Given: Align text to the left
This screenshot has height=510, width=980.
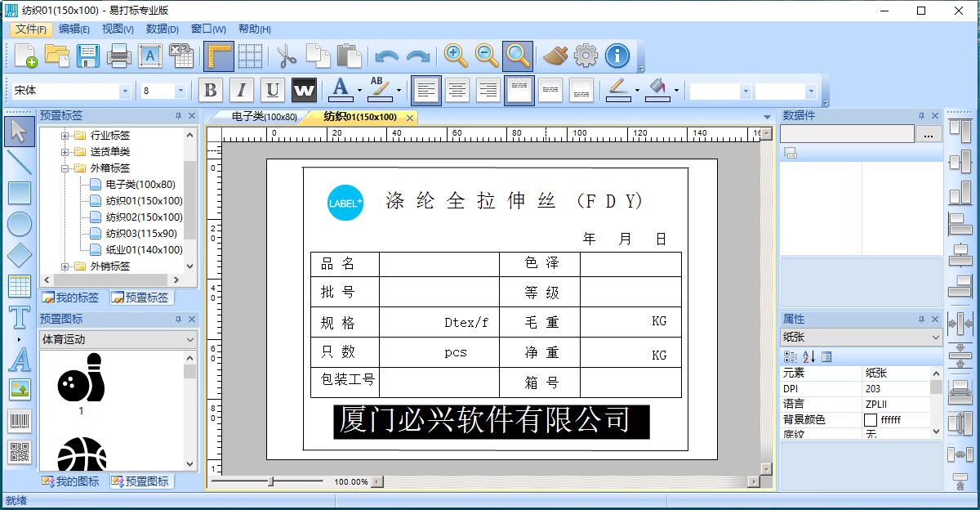Looking at the screenshot, I should [426, 90].
